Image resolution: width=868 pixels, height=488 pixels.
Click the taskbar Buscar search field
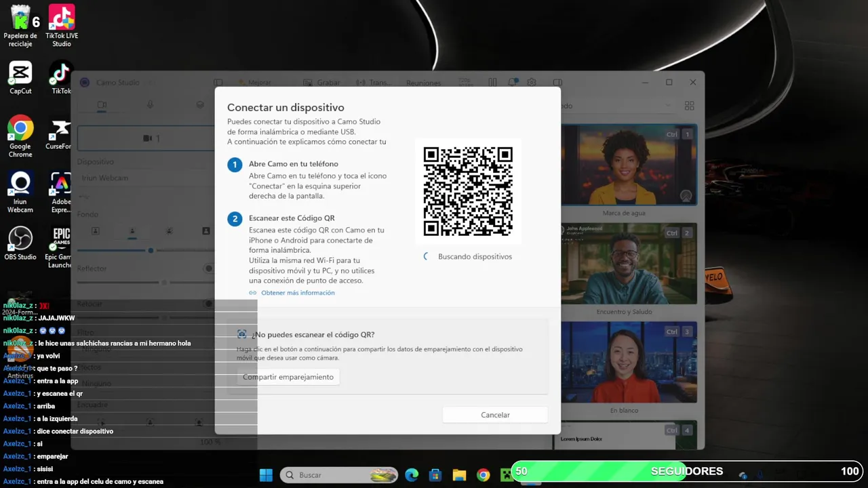[339, 475]
